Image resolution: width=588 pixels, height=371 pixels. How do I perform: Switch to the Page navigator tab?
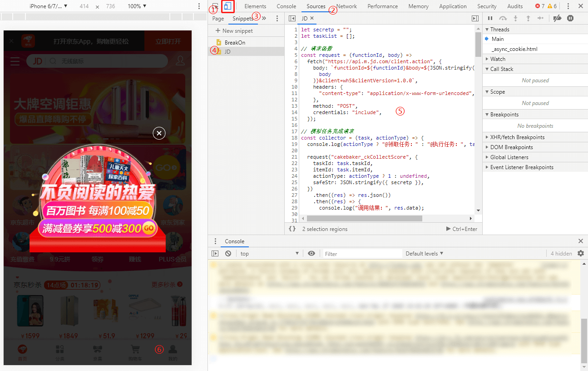[218, 19]
